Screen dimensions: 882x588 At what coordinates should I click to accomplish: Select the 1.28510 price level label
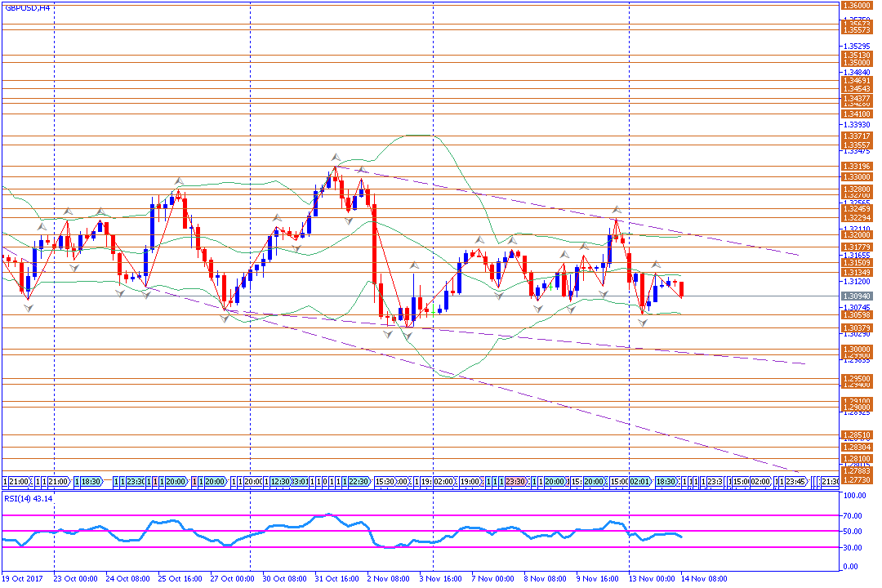pyautogui.click(x=856, y=435)
